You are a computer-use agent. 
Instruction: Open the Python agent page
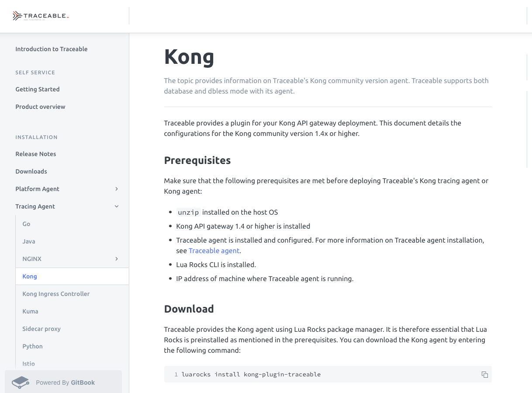click(33, 346)
